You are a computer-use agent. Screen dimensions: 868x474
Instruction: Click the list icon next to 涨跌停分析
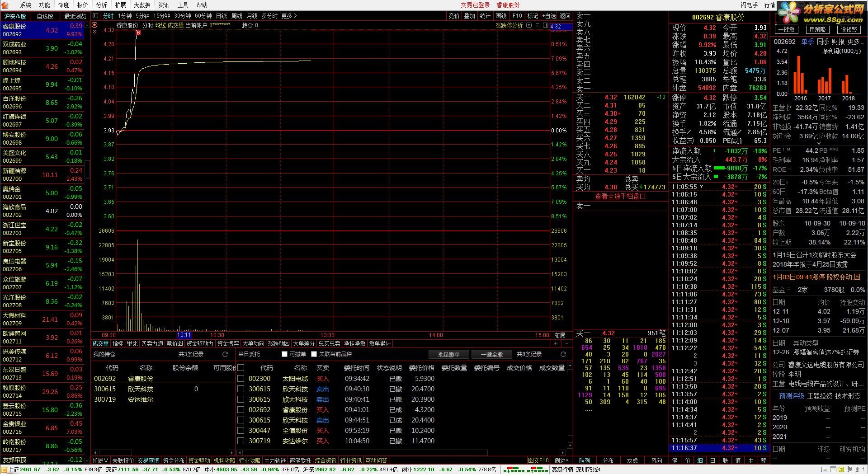538,25
